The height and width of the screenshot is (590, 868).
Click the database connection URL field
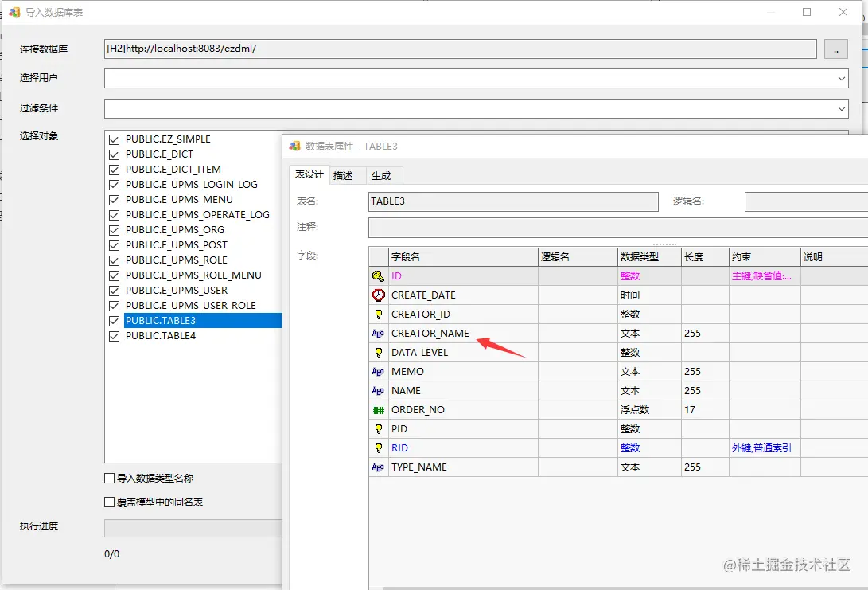(x=460, y=49)
